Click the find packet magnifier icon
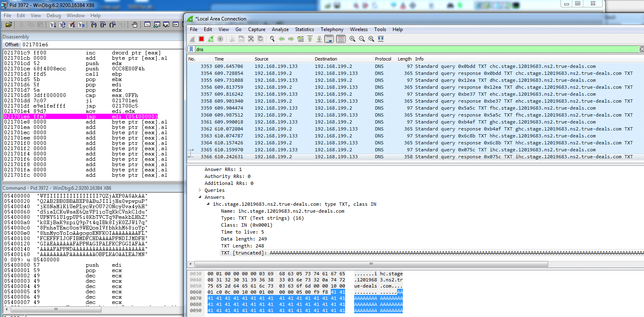This screenshot has width=644, height=317. (272, 39)
